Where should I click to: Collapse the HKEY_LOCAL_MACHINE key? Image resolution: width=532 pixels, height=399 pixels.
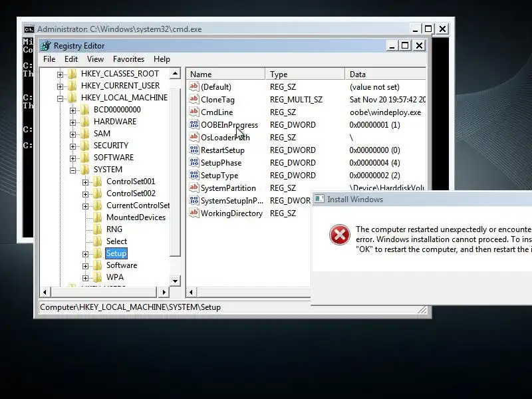click(x=60, y=98)
